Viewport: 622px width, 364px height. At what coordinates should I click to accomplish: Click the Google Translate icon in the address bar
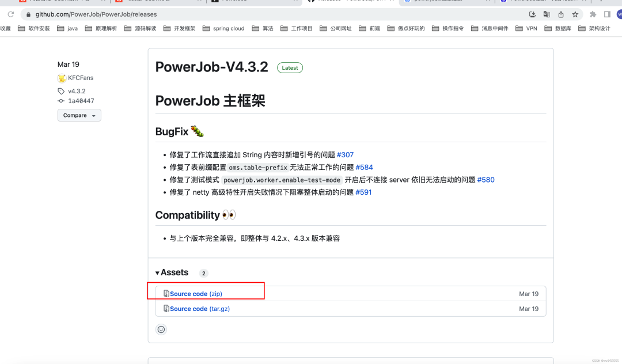pyautogui.click(x=547, y=14)
